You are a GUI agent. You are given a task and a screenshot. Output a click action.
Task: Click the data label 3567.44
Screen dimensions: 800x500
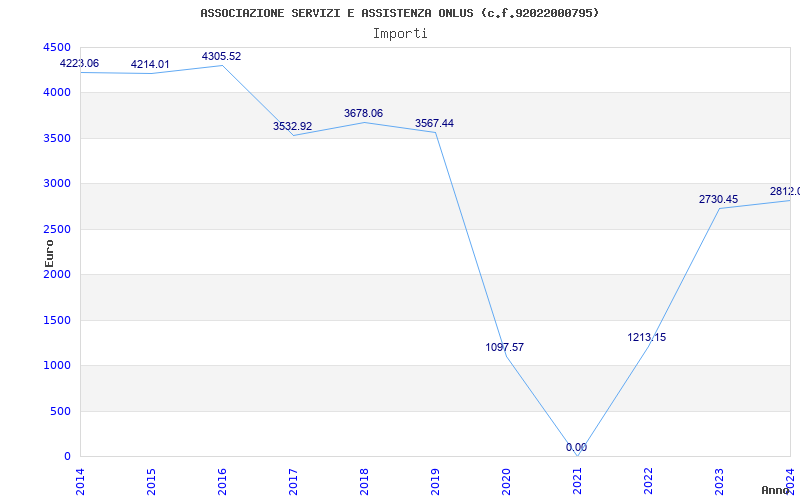click(434, 123)
